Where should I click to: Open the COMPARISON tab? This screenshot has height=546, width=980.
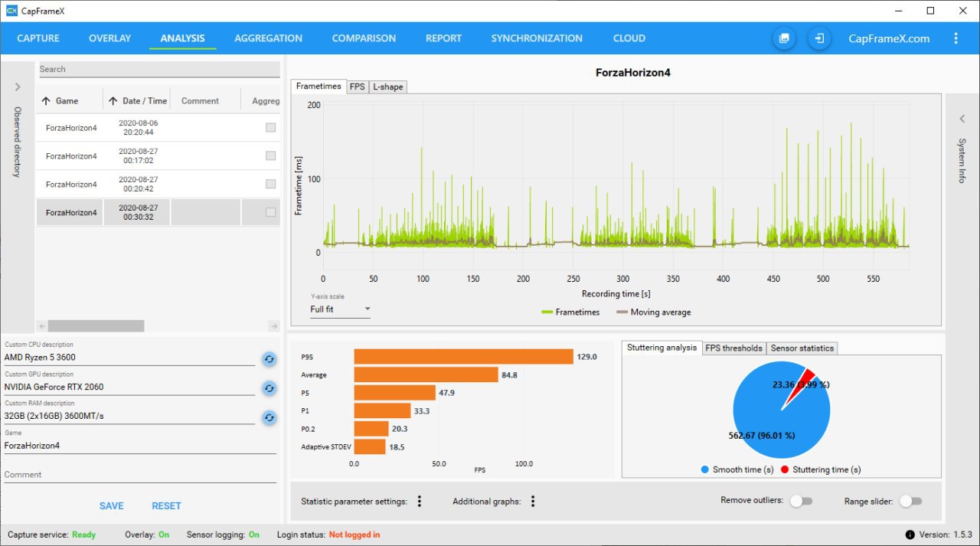364,38
